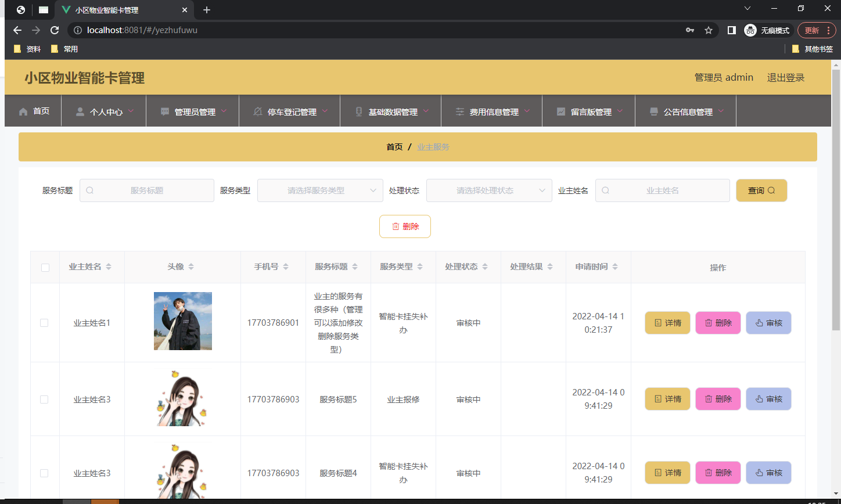Click 首页 in the breadcrumb
841x504 pixels.
pos(394,147)
